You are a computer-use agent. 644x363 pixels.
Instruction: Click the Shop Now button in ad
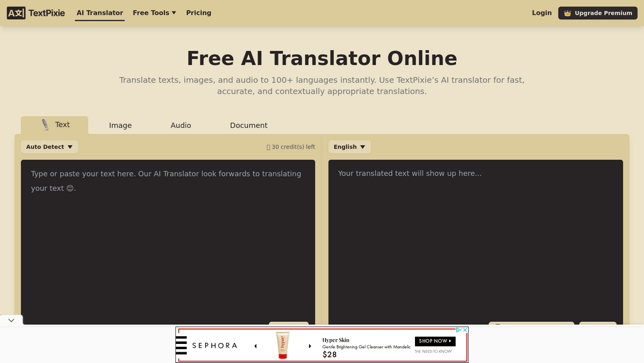435,341
